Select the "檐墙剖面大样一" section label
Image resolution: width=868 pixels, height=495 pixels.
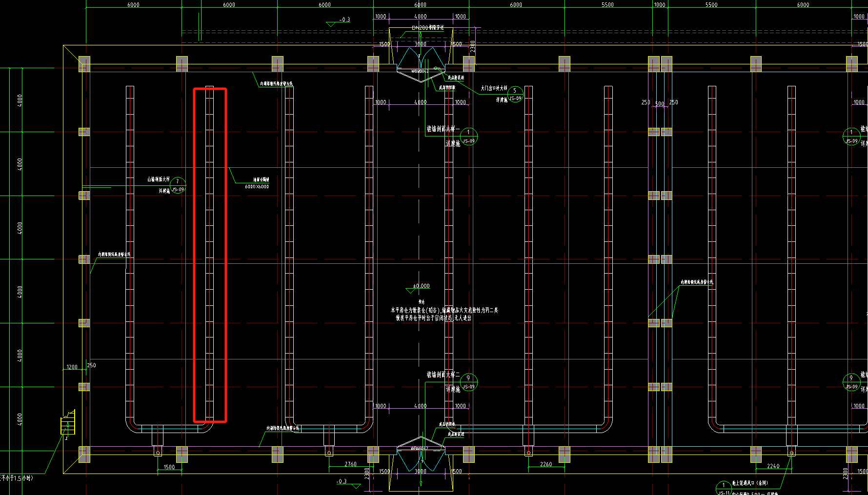click(443, 129)
